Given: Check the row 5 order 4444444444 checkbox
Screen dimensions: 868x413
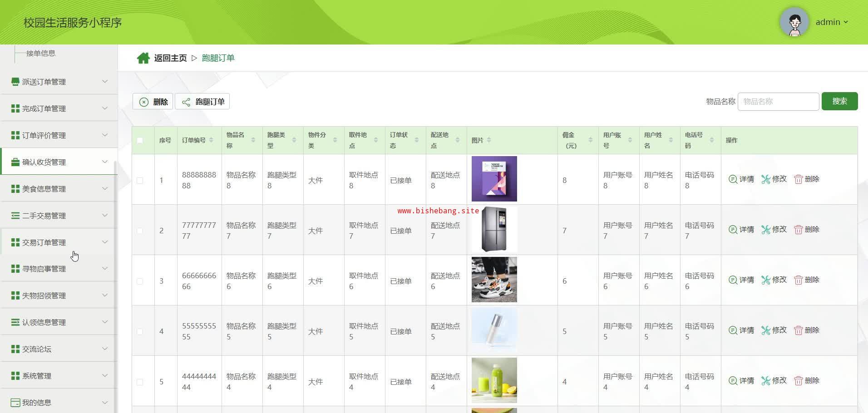Looking at the screenshot, I should 140,382.
